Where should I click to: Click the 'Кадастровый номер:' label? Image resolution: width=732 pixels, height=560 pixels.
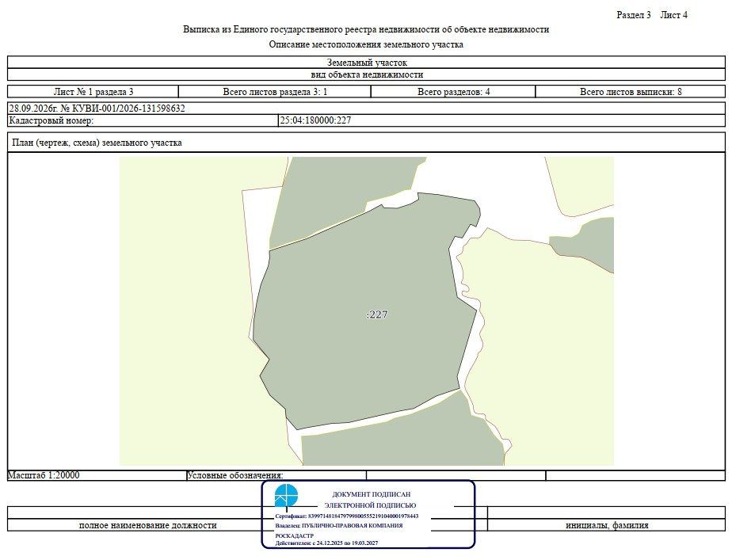pos(51,120)
